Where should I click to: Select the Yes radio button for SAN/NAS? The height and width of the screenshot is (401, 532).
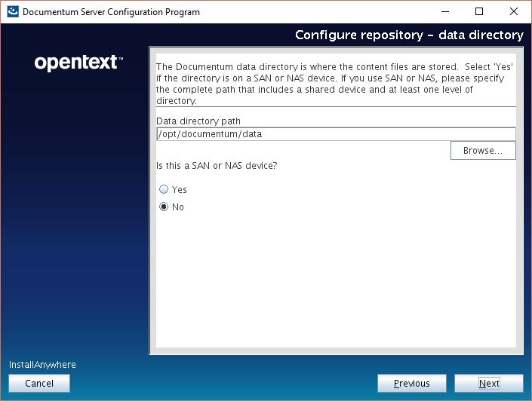pyautogui.click(x=164, y=190)
